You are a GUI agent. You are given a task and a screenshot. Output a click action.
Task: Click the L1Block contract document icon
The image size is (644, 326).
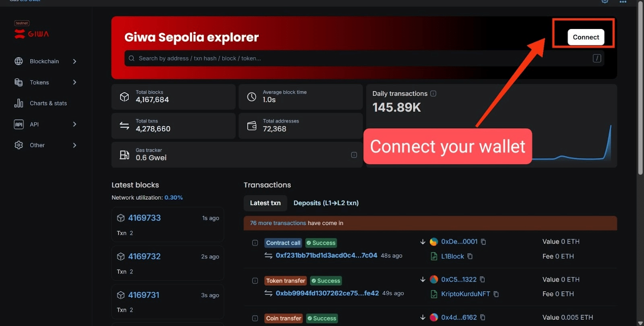click(434, 256)
